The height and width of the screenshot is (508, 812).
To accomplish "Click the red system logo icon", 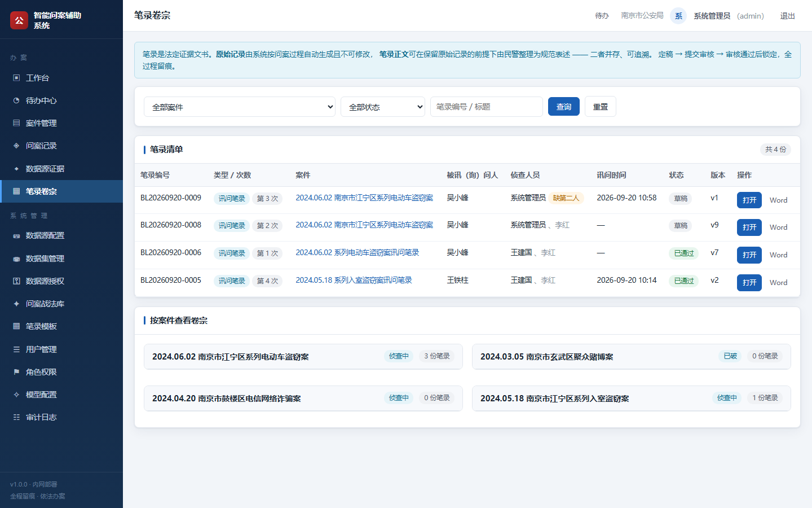I will pos(19,20).
